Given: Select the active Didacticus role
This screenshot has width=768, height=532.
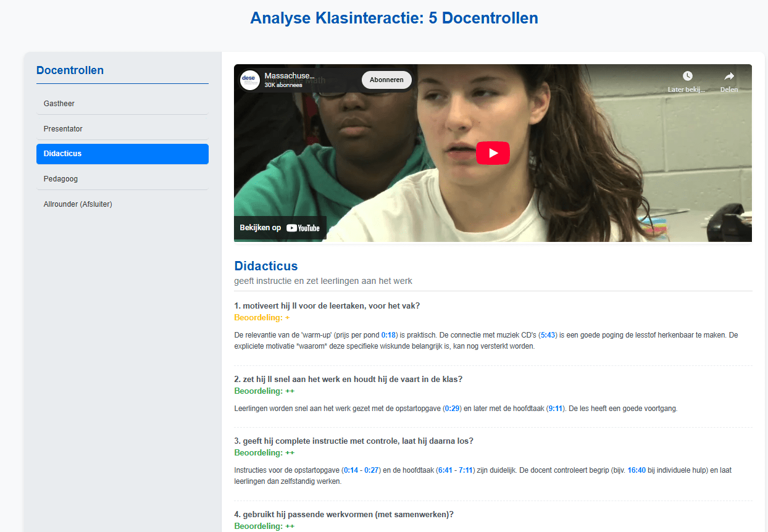Looking at the screenshot, I should tap(122, 154).
